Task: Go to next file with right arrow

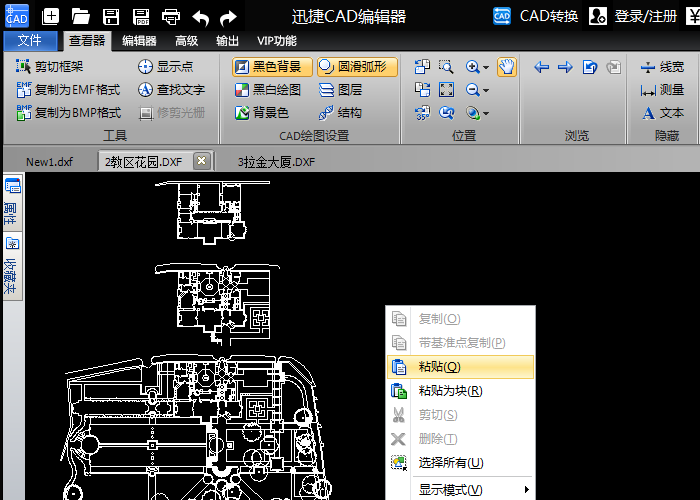Action: coord(566,67)
